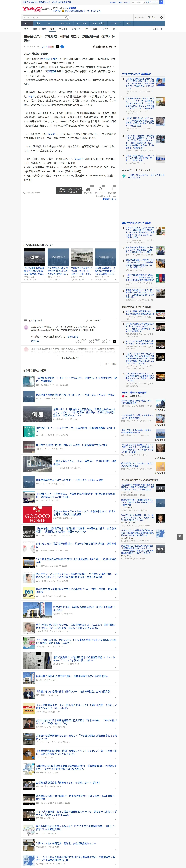Open 「お菓子のみやきん」(七戸) 事業停止 article
Screen dimensions: 186x868
(x=85, y=463)
